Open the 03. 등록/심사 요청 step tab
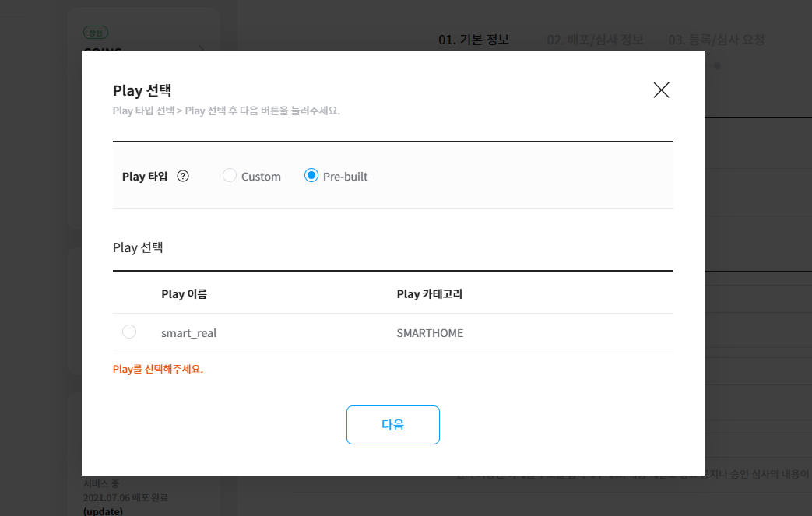Image resolution: width=812 pixels, height=516 pixels. point(716,40)
